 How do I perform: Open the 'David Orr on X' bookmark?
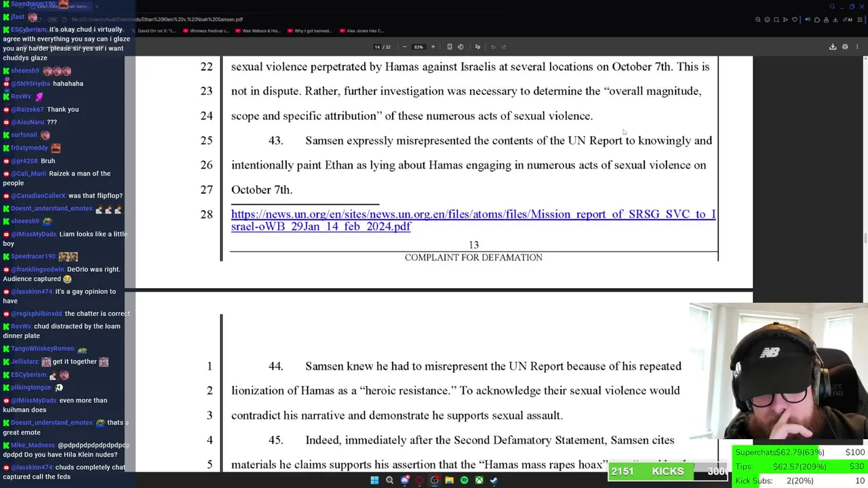point(154,30)
